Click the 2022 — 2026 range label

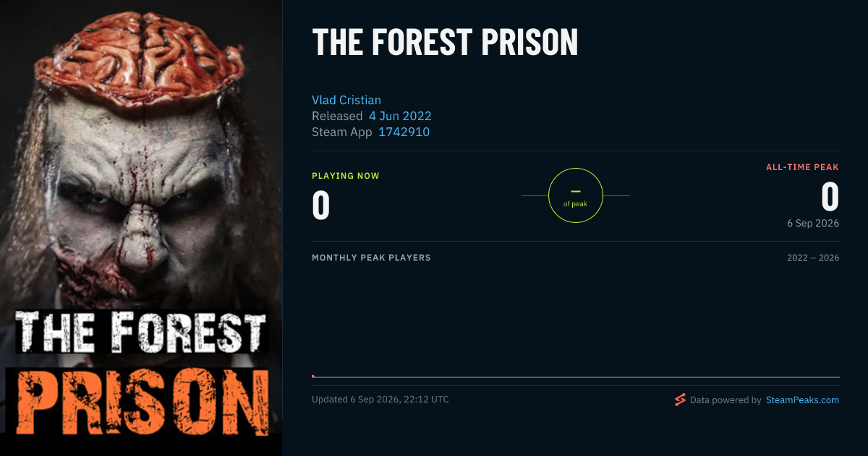(x=813, y=258)
